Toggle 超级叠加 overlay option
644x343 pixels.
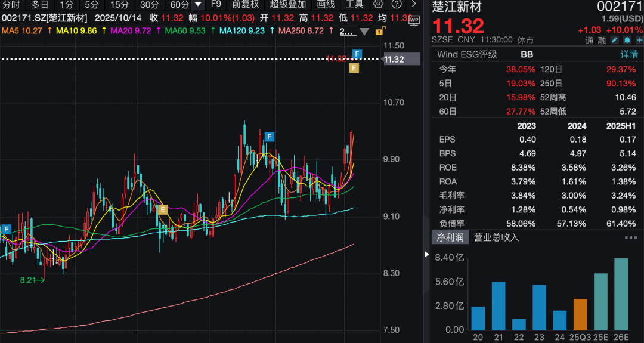[287, 4]
